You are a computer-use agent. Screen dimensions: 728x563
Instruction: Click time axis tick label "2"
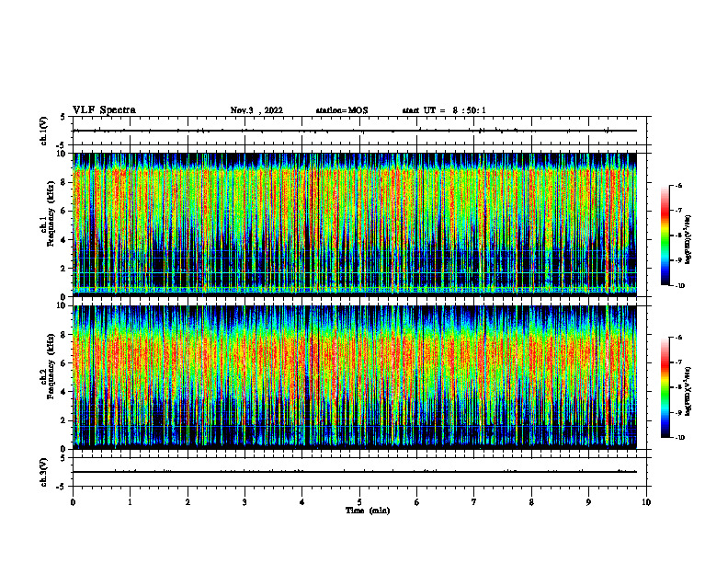[x=188, y=502]
